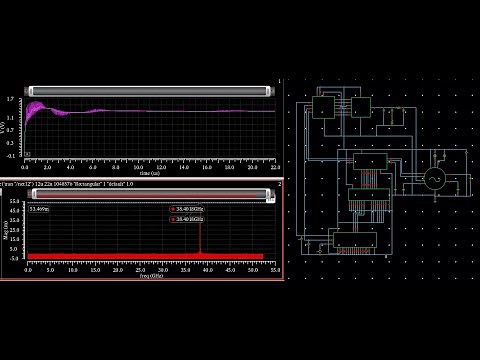Screen dimensions: 480x360
Task: Click the "Mag (m)" vertical axis label
Action: (x=5, y=230)
